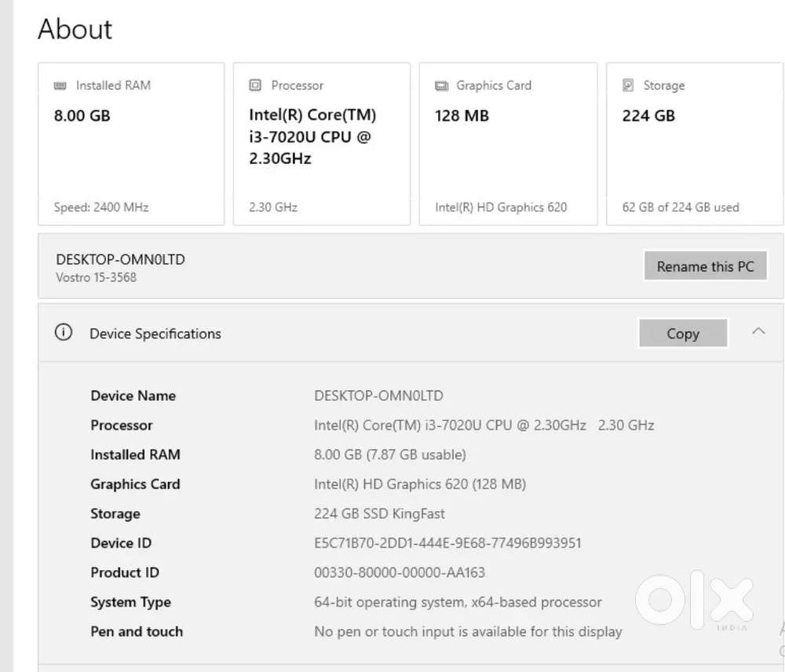This screenshot has width=785, height=672.
Task: Click the 62 GB of 224 GB used text
Action: (x=680, y=207)
